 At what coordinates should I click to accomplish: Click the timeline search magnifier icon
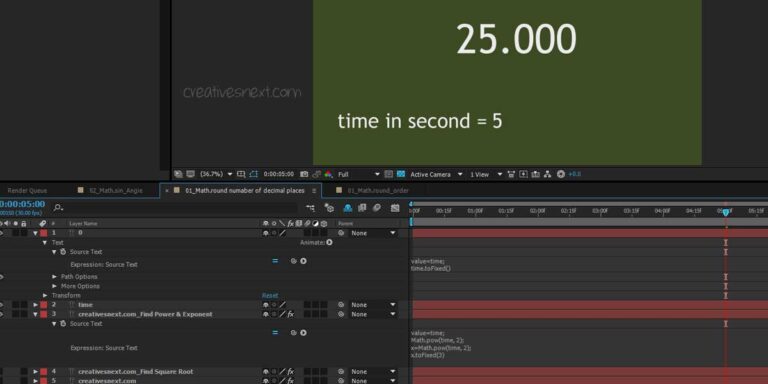[x=58, y=208]
